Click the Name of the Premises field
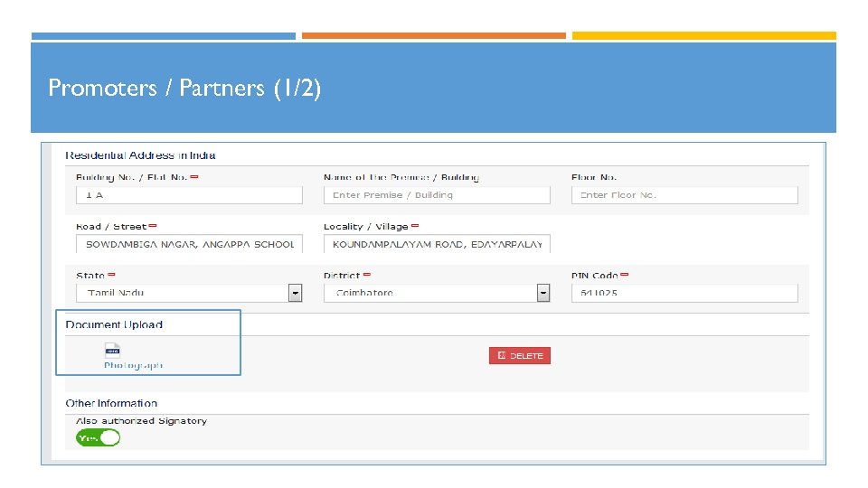Viewport: 868px width, 488px height. pyautogui.click(x=437, y=195)
